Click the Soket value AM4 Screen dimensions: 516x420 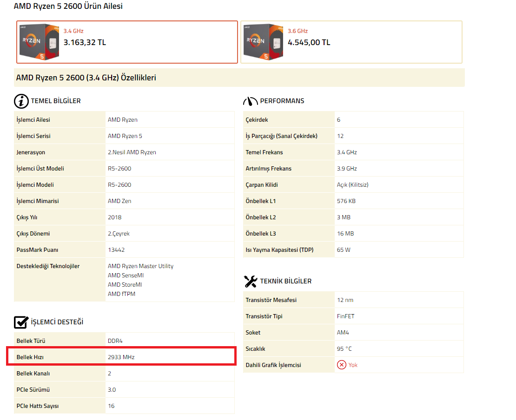point(343,333)
